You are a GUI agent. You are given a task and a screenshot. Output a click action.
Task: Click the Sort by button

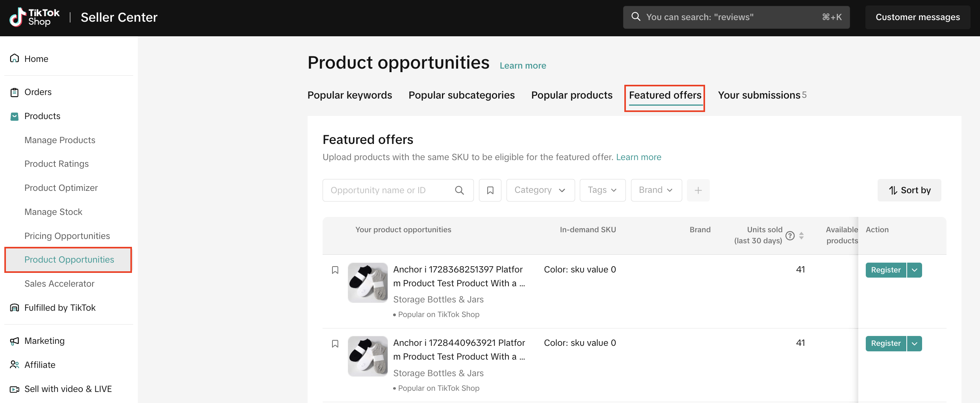pyautogui.click(x=909, y=190)
